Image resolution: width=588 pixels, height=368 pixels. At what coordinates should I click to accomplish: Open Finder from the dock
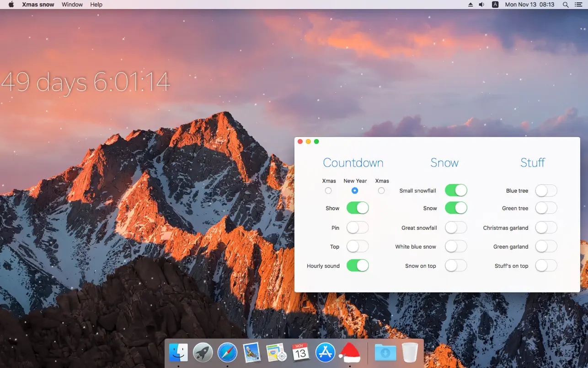click(178, 353)
